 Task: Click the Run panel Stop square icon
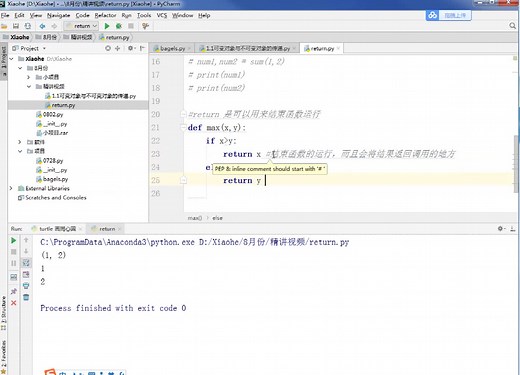click(x=14, y=252)
